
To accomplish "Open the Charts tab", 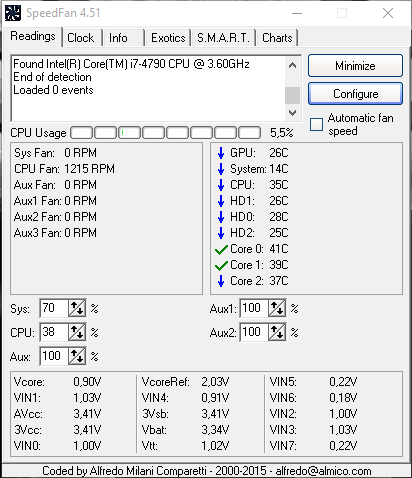I will coord(277,38).
